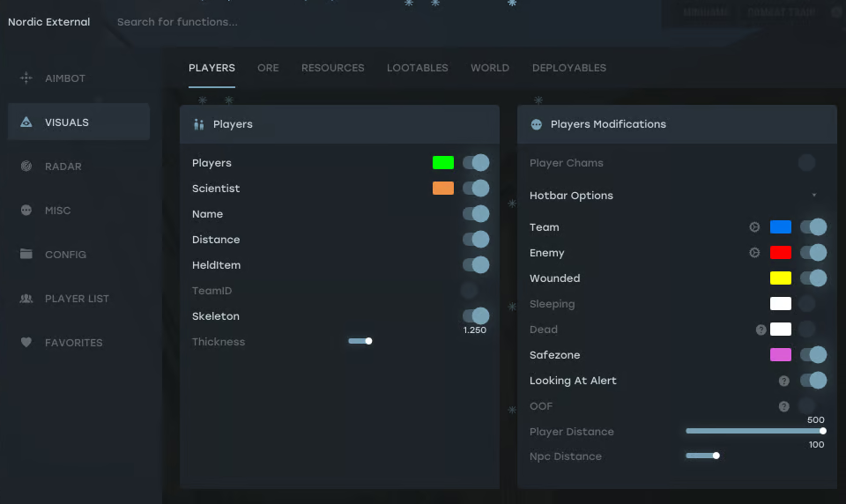
Task: Expand the Hotbar Options dropdown arrow
Action: pyautogui.click(x=814, y=196)
